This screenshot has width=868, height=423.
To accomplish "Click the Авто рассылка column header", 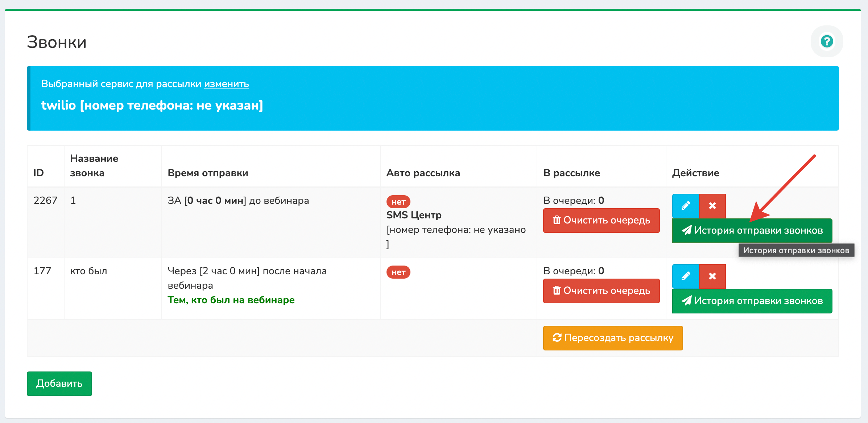I will 423,173.
